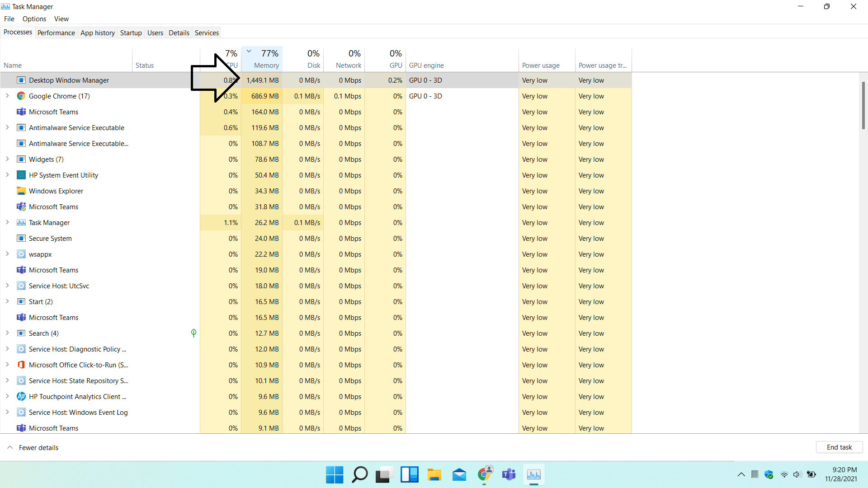Open the View menu
Screen dimensions: 868x488
61,19
